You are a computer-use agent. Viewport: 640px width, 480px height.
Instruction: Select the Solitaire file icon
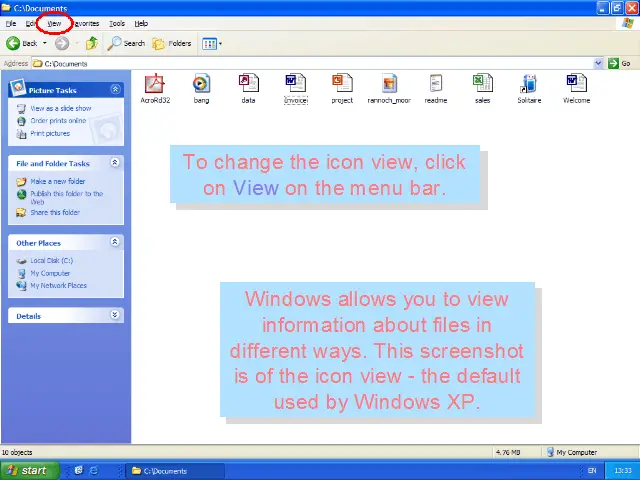tap(529, 83)
